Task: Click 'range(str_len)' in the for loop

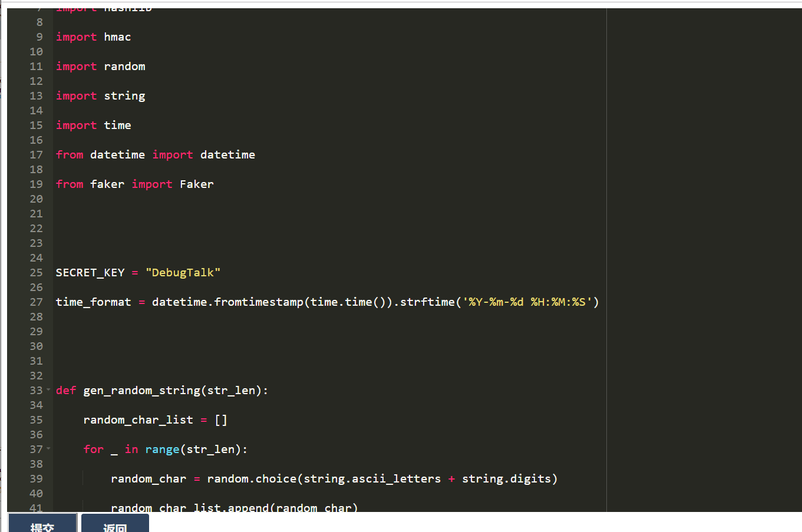Action: click(193, 449)
